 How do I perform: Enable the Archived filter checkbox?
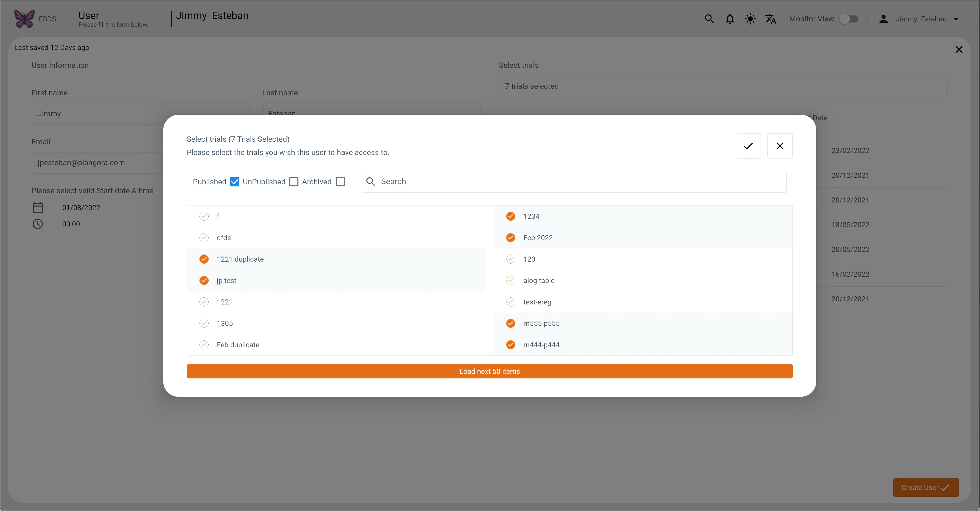coord(340,182)
